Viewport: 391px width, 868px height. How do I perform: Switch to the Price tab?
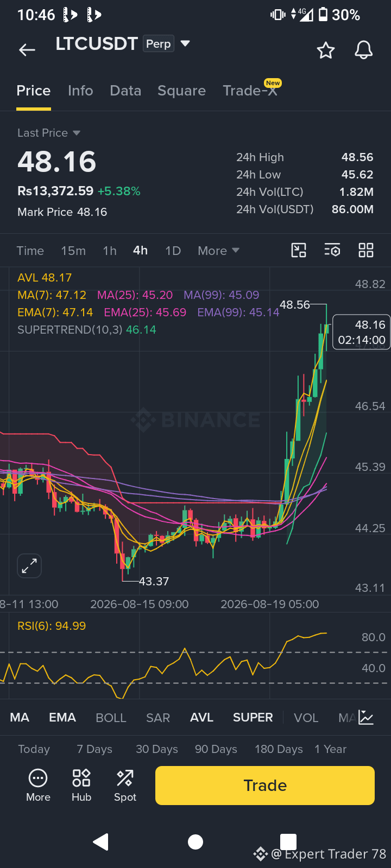(x=34, y=91)
